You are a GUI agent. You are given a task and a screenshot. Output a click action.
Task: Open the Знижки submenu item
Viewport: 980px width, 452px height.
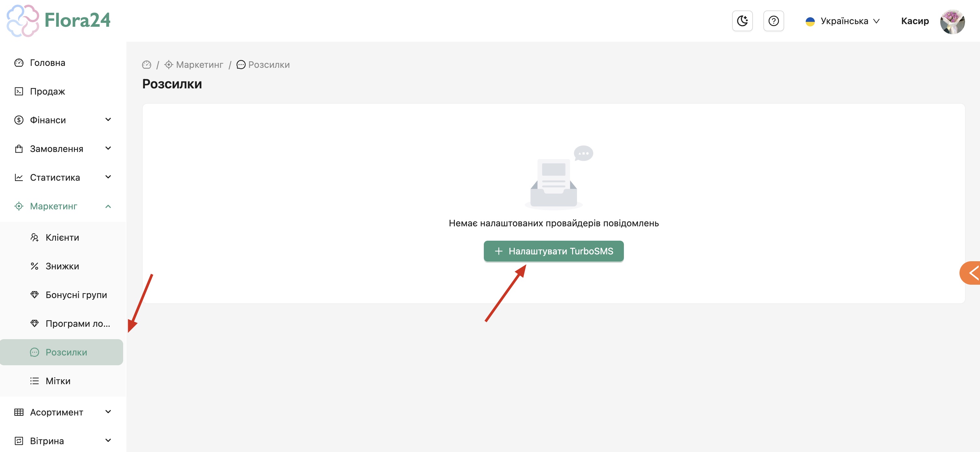point(63,266)
